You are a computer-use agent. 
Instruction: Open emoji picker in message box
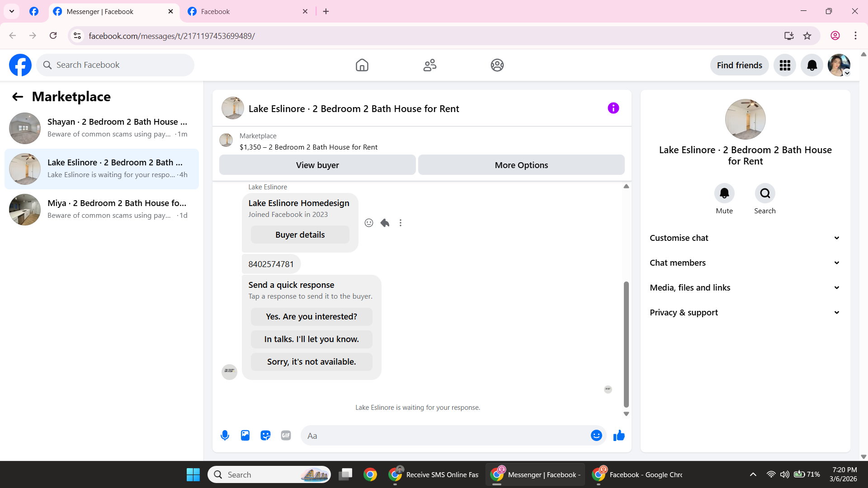(596, 436)
